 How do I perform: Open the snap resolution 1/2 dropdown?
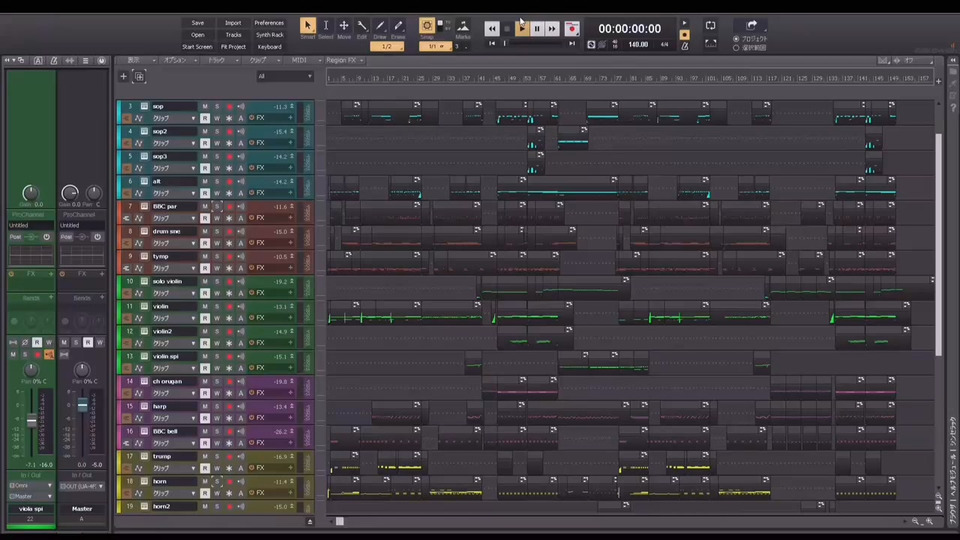pos(387,46)
